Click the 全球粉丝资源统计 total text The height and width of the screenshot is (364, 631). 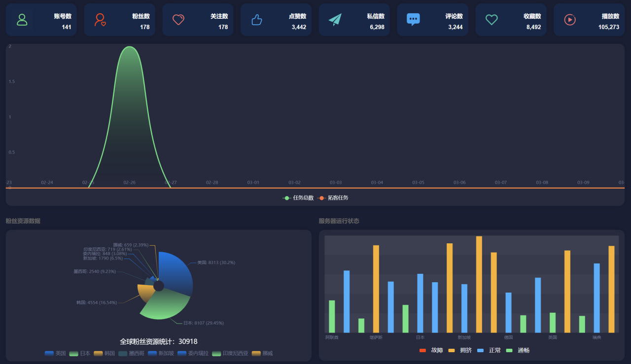pos(158,341)
